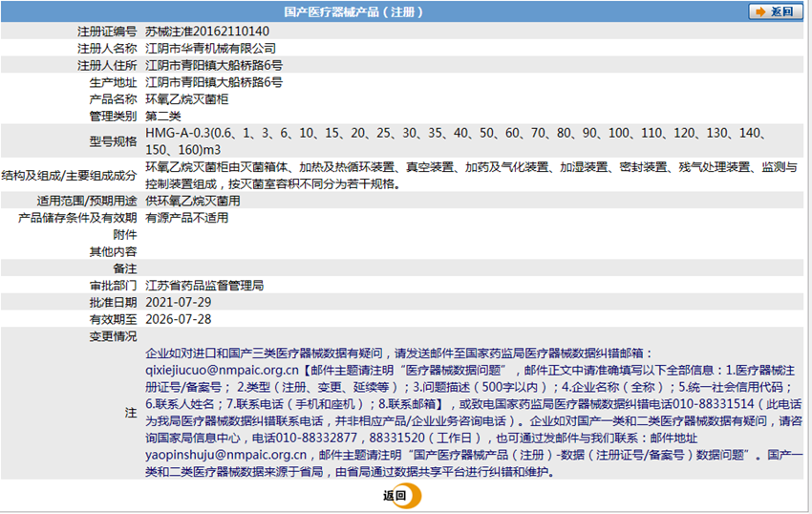Click the 型号规格 label
812x514 pixels.
coord(113,141)
